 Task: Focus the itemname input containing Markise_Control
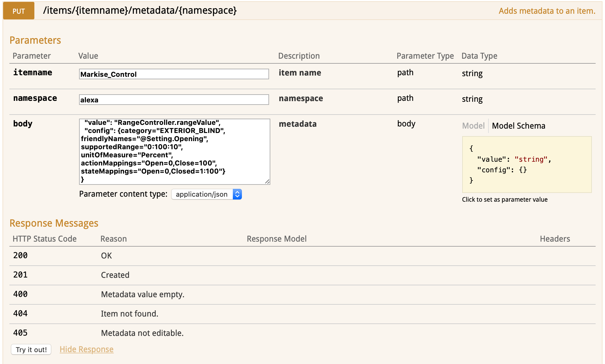(174, 74)
